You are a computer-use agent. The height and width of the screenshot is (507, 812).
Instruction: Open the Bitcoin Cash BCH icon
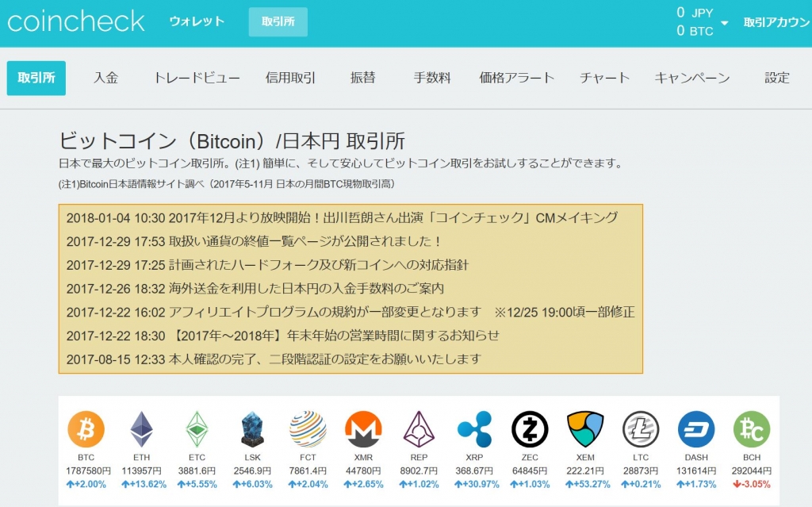point(751,429)
